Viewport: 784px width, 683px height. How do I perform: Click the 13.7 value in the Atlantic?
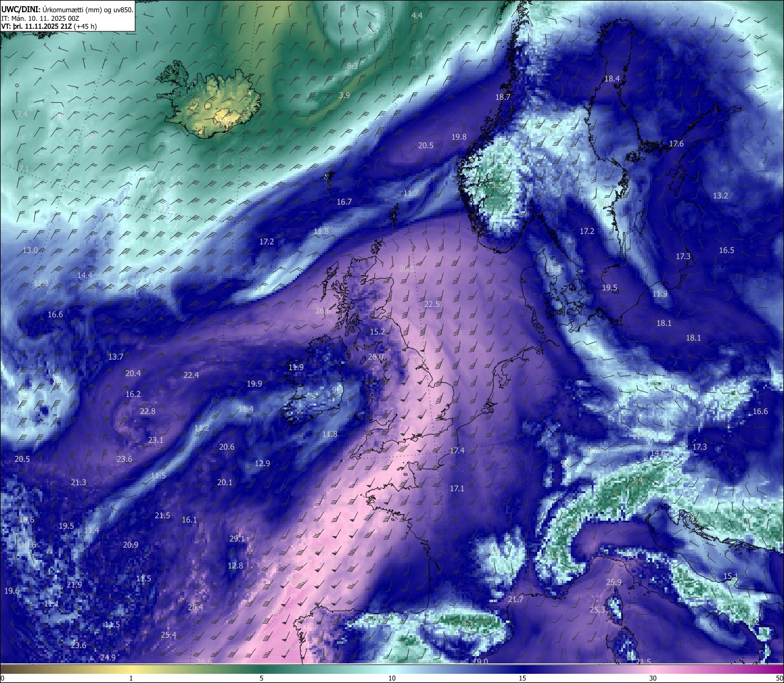(116, 357)
